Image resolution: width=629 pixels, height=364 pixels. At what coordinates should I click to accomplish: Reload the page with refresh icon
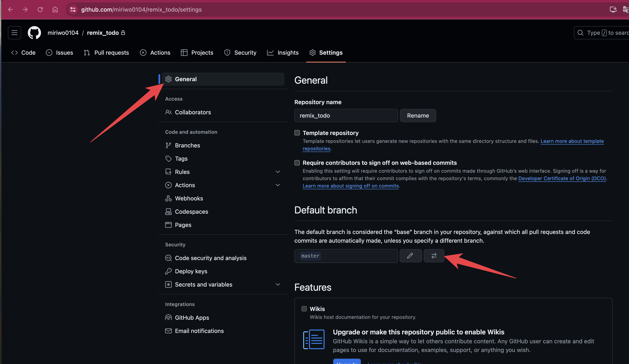[x=40, y=10]
